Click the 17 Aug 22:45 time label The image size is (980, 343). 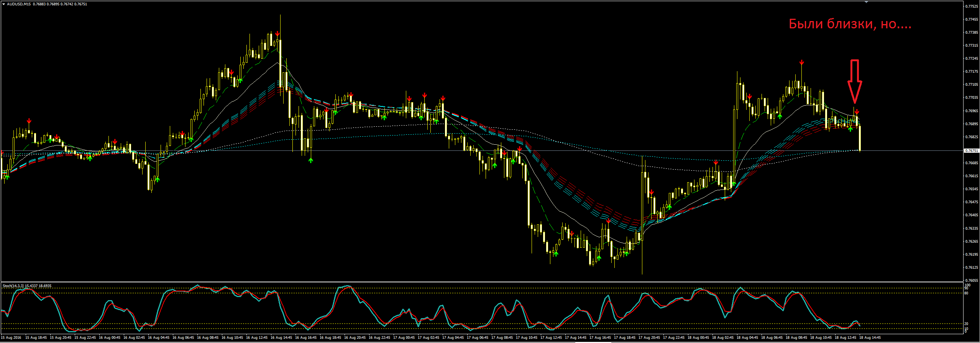674,338
